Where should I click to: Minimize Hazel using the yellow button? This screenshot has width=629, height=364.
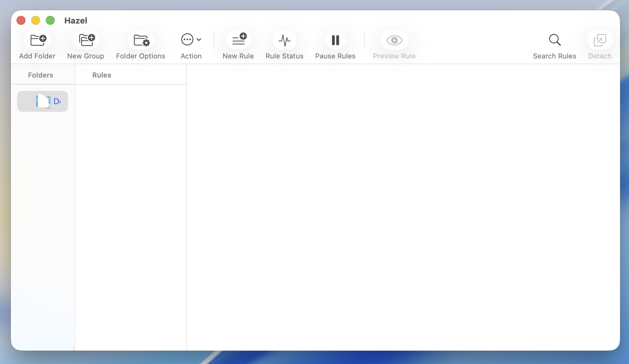click(x=36, y=21)
